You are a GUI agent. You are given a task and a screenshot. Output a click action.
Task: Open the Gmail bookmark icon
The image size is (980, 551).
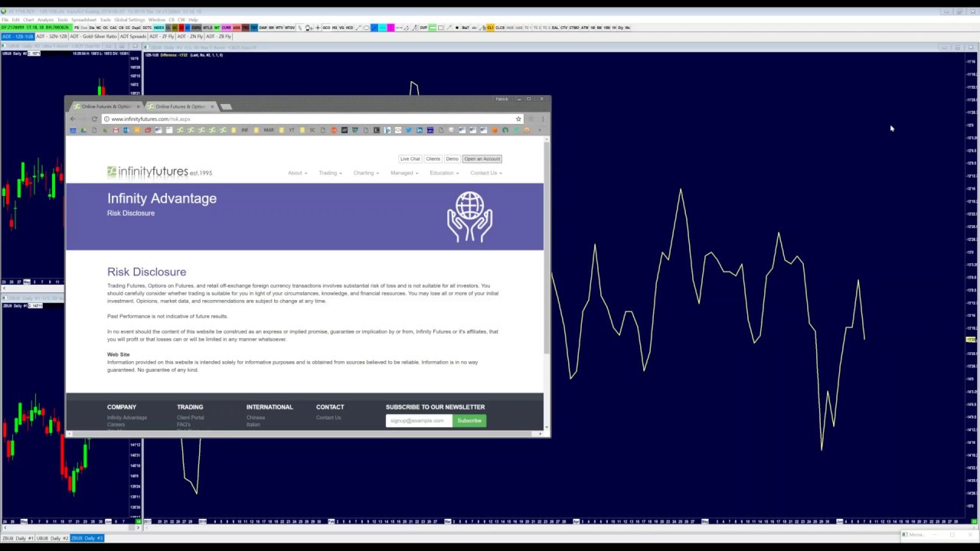[x=116, y=130]
